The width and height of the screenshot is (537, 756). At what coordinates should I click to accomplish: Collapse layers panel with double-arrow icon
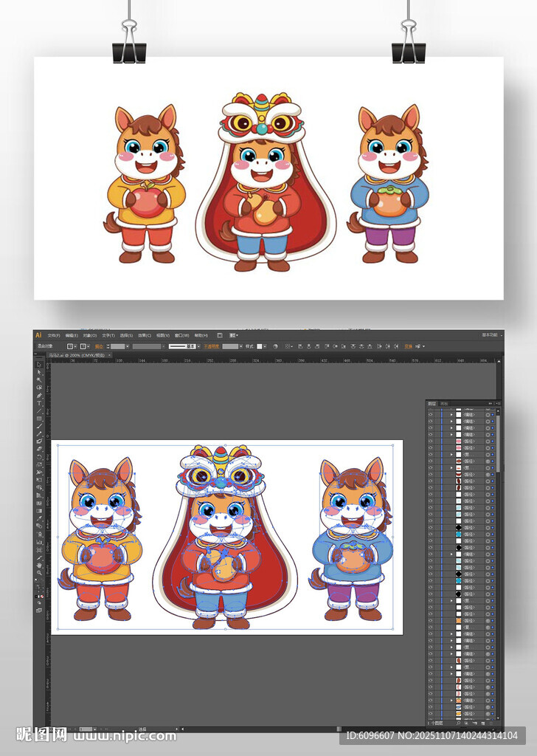pos(491,404)
